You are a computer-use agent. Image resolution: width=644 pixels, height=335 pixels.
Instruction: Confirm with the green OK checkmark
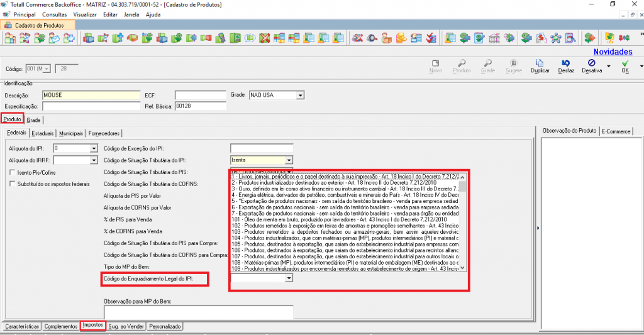625,64
